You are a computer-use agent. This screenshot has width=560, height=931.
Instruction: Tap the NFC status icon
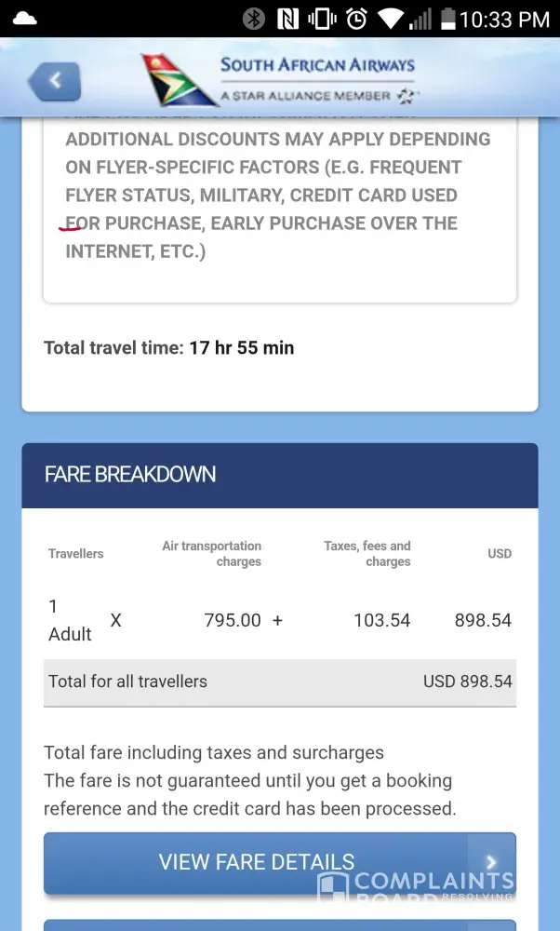coord(287,19)
